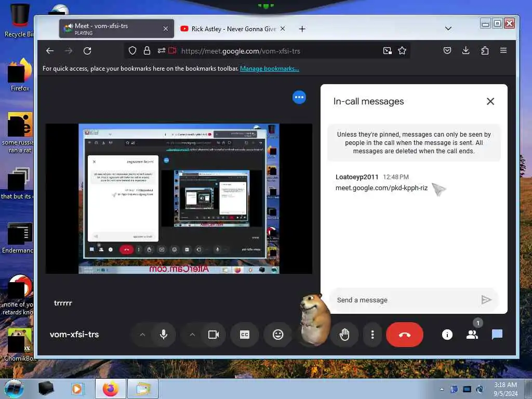
Task: Open the emoji reactions button
Action: pos(278,335)
